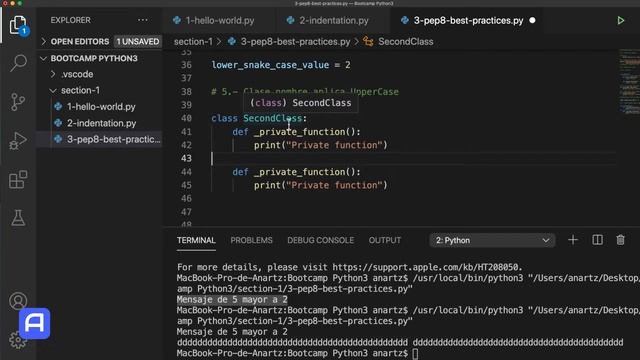Open the Explorer view in activity bar
Viewport: 640px width, 360px height.
pyautogui.click(x=18, y=25)
